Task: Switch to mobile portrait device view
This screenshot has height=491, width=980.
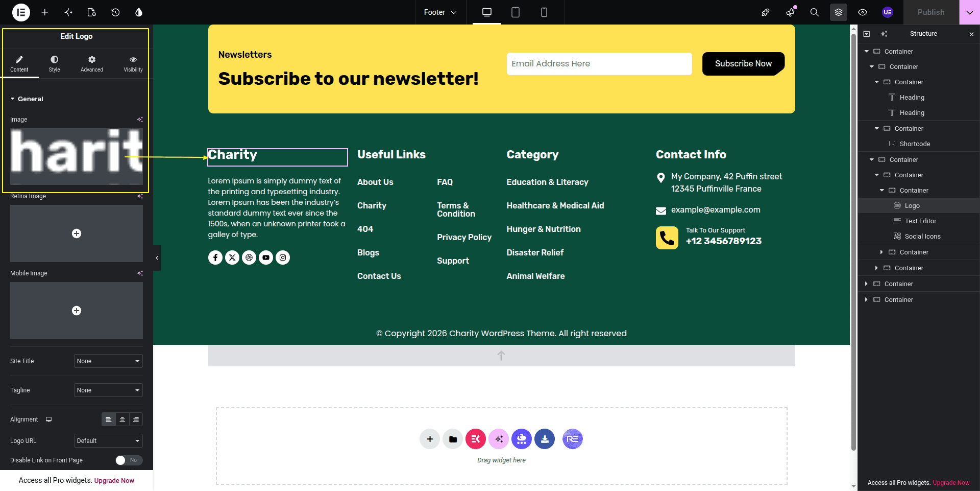Action: (x=544, y=12)
